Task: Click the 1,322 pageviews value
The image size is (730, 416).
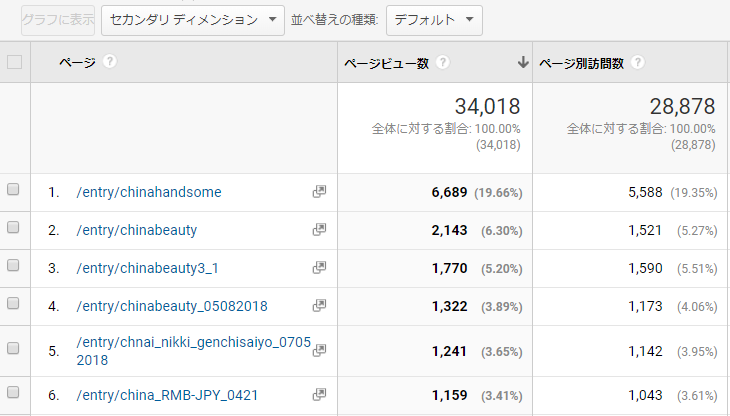Action: 449,307
